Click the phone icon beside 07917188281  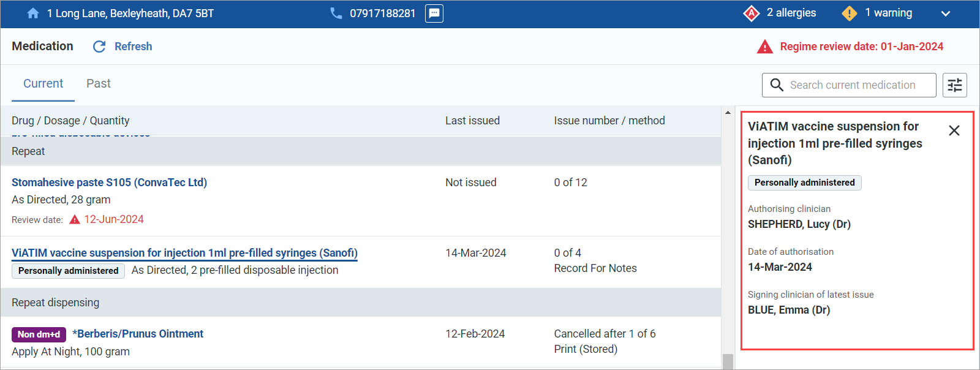[336, 13]
